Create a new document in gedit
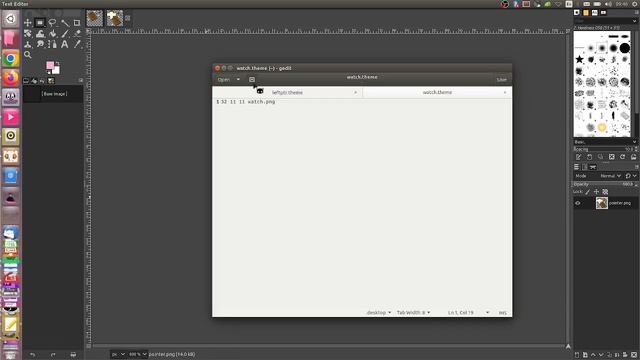 252,80
